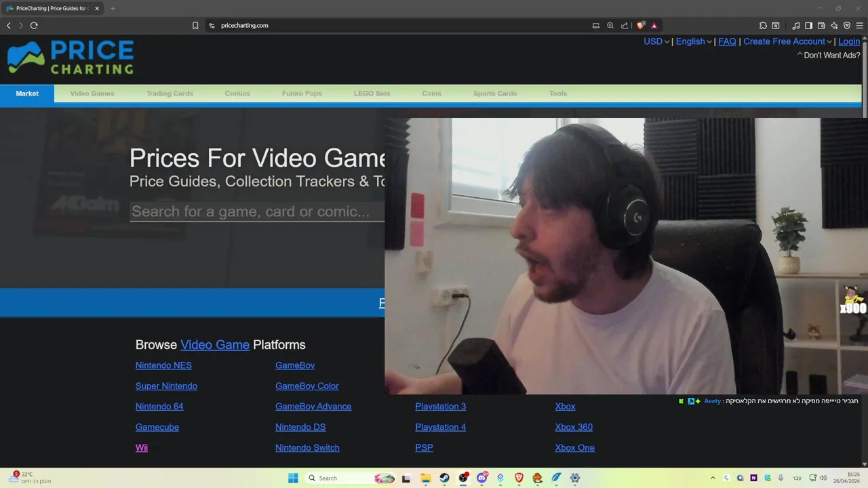Open Settings gear in the taskbar
868x488 pixels.
(575, 478)
